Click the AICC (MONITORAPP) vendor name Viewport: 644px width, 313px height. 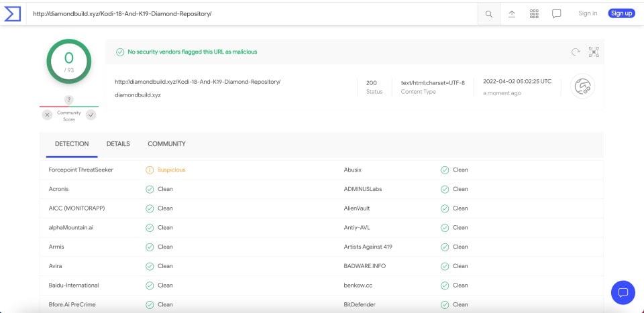pos(76,208)
